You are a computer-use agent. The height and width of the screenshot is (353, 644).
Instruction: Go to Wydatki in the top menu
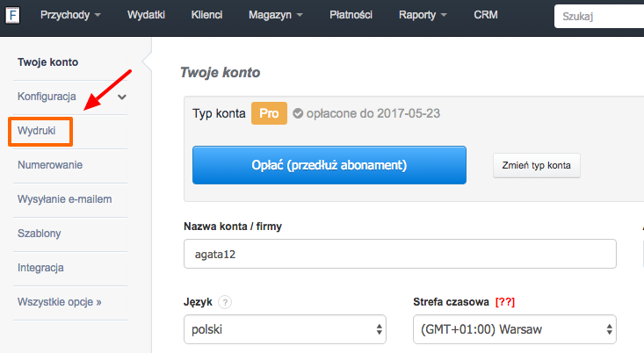pyautogui.click(x=146, y=15)
